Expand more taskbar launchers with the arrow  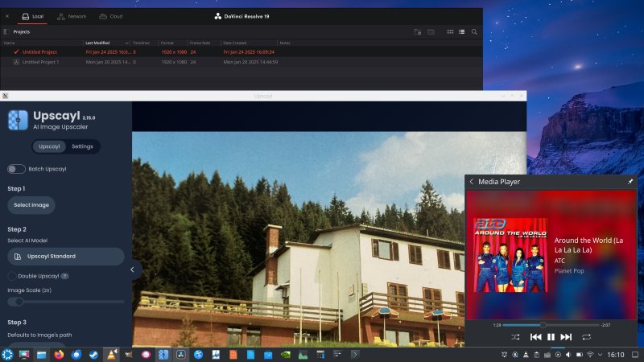[x=355, y=355]
